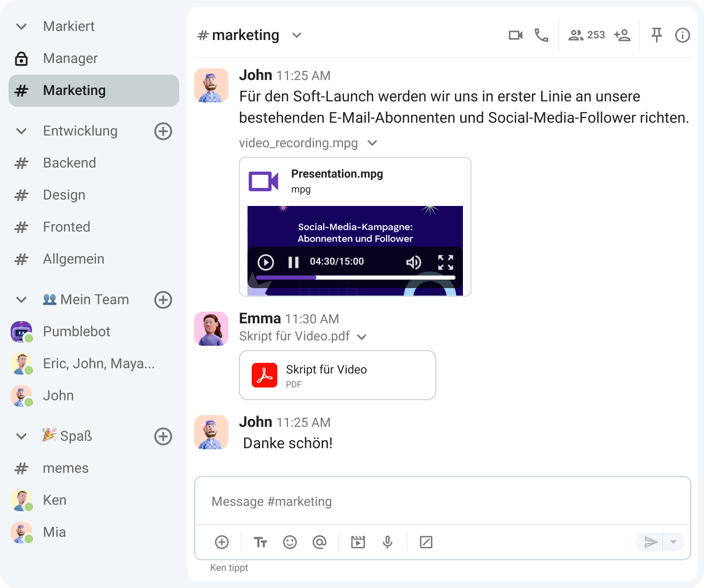Screen dimensions: 704x588
Task: Add a channel to Mein Team
Action: point(163,300)
